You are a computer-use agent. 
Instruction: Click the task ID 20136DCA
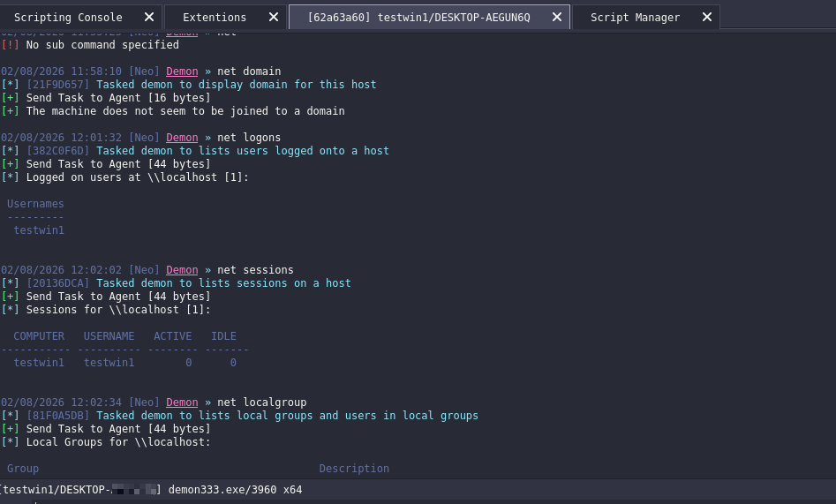coord(57,283)
